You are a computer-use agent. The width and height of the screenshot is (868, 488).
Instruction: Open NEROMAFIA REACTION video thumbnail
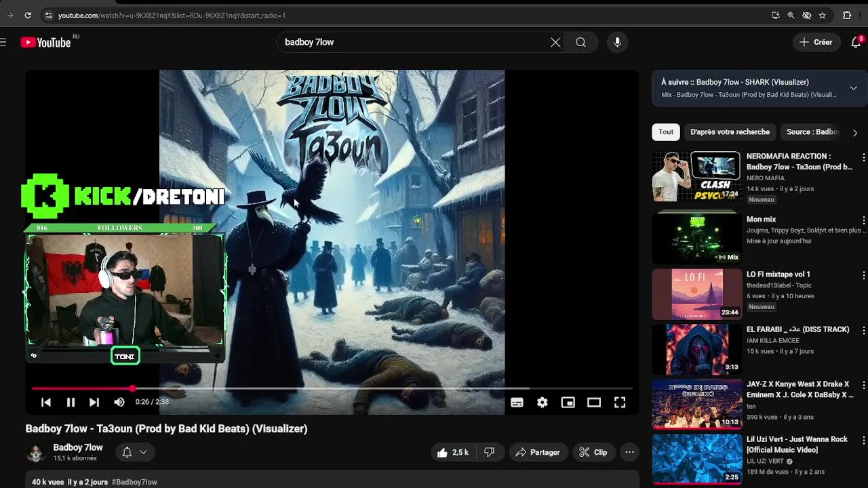coord(697,176)
